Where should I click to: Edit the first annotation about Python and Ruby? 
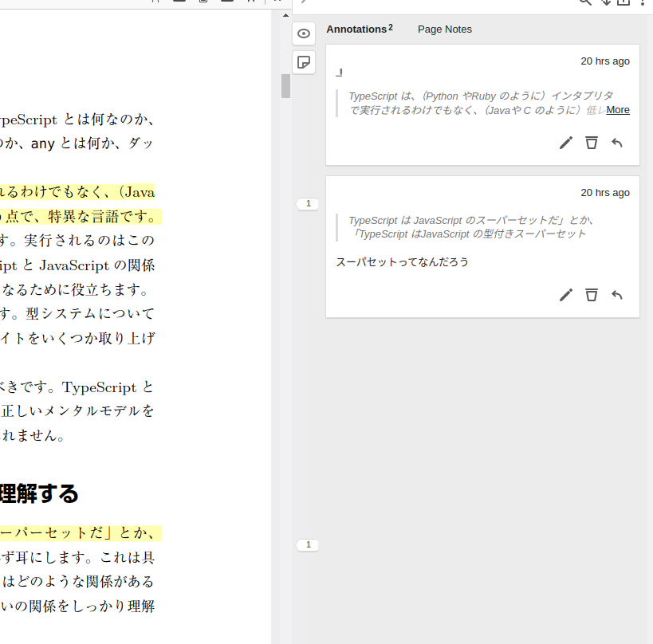565,143
